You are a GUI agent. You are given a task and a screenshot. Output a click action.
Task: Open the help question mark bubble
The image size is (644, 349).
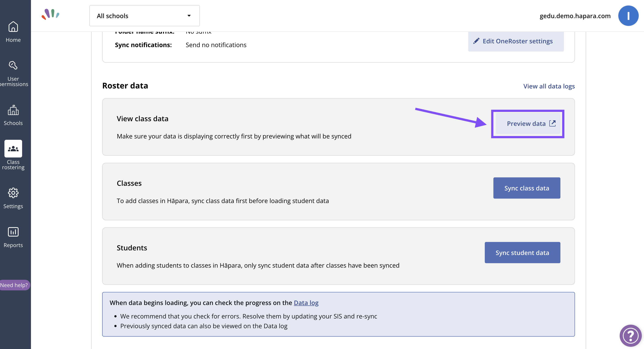tap(630, 336)
